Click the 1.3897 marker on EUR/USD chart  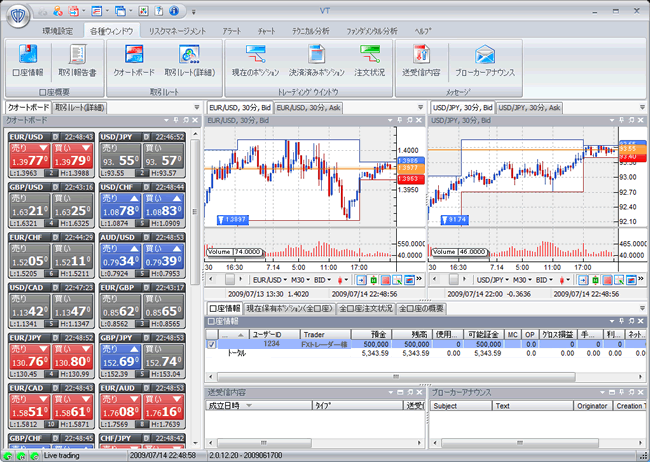click(x=233, y=219)
